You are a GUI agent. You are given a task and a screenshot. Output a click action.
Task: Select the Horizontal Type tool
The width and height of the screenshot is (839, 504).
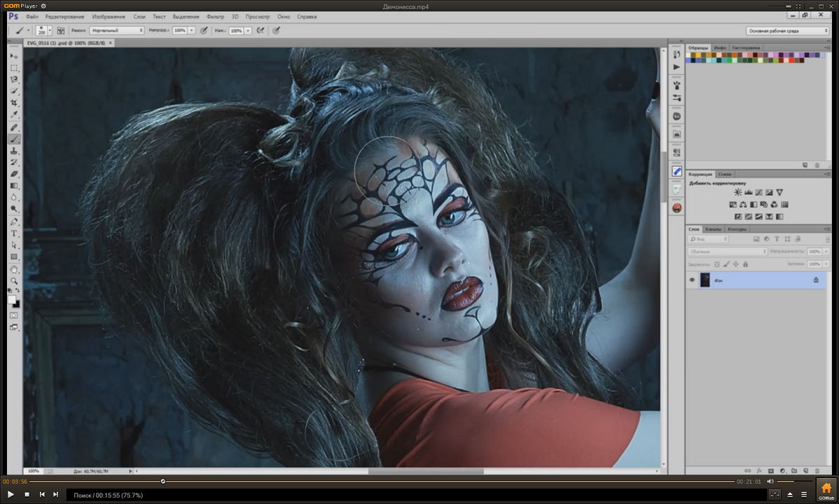pyautogui.click(x=14, y=233)
